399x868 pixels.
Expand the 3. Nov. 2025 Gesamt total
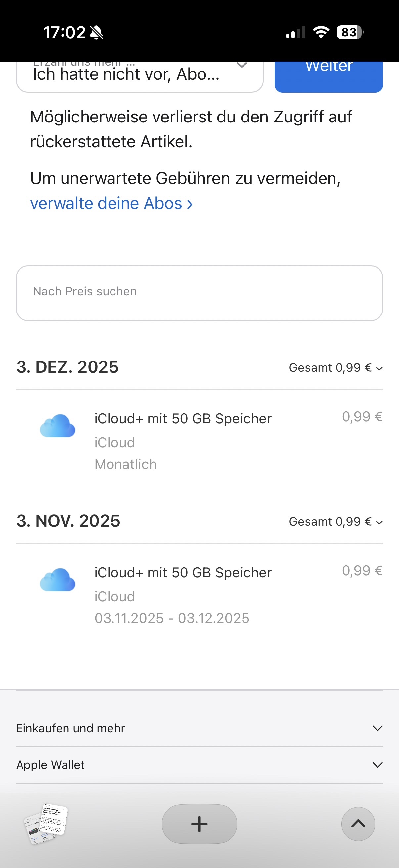(336, 522)
